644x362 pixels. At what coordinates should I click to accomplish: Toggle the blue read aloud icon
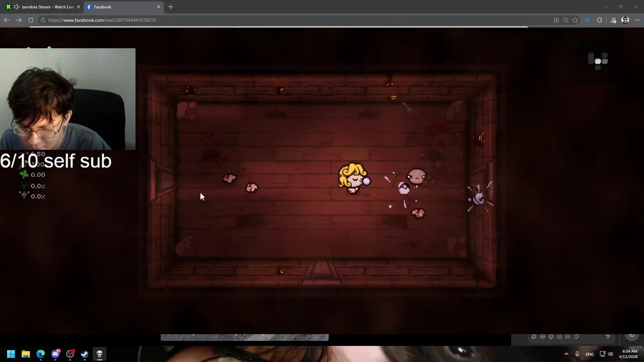587,20
